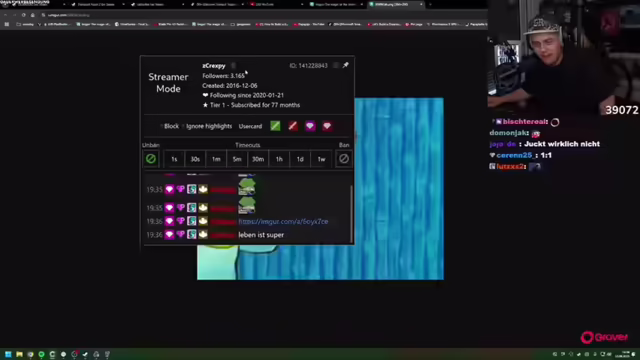Open Spotify icon in the taskbar
Screen dimensions: 640x360
coord(41,354)
